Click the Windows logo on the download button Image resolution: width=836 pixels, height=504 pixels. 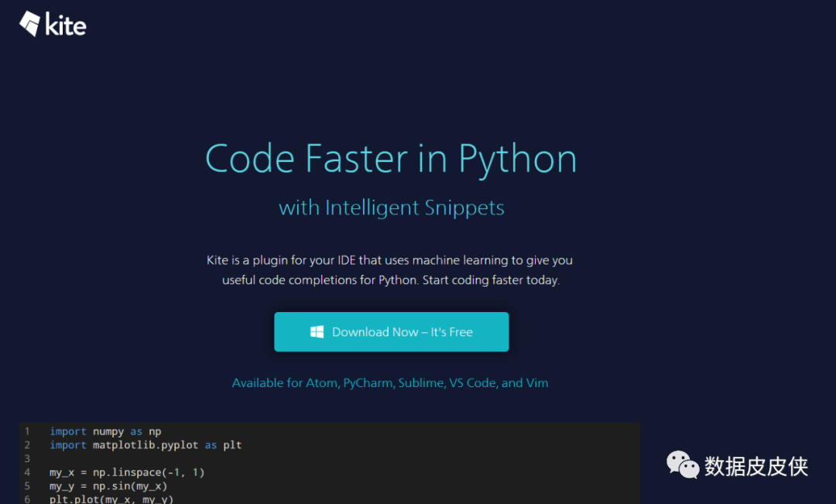pos(317,331)
